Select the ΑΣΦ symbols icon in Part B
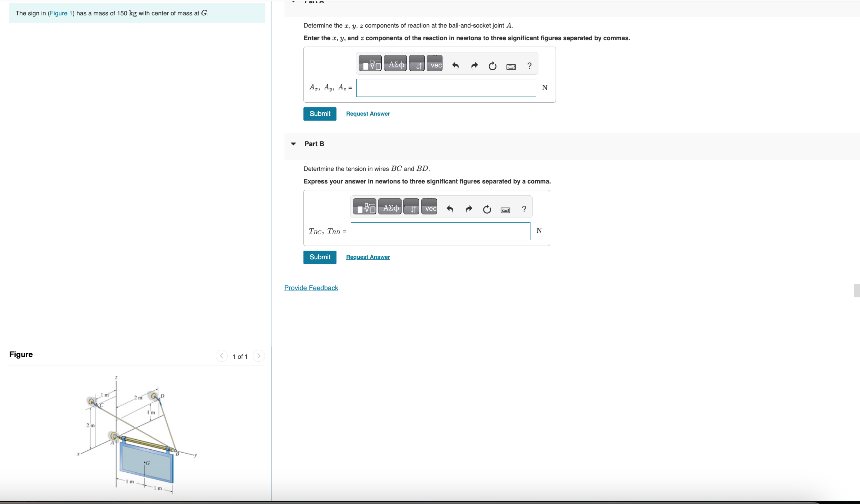860x504 pixels. click(389, 207)
